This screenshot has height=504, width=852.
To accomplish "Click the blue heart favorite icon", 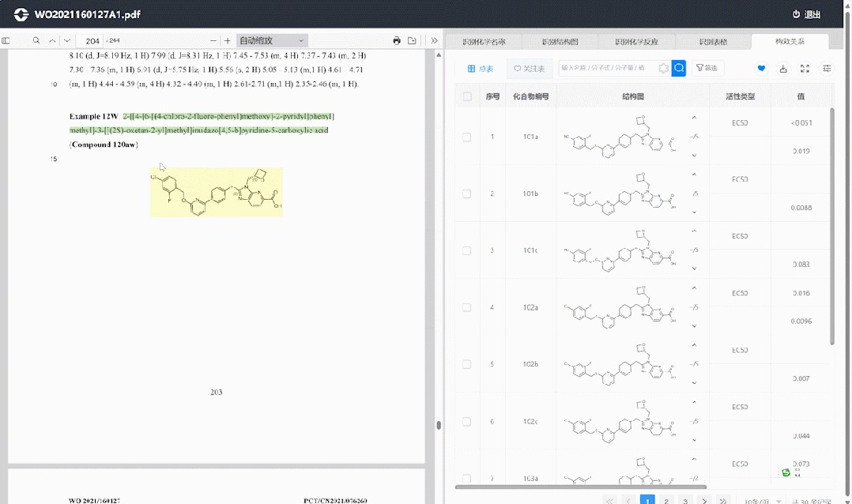I will (x=761, y=69).
